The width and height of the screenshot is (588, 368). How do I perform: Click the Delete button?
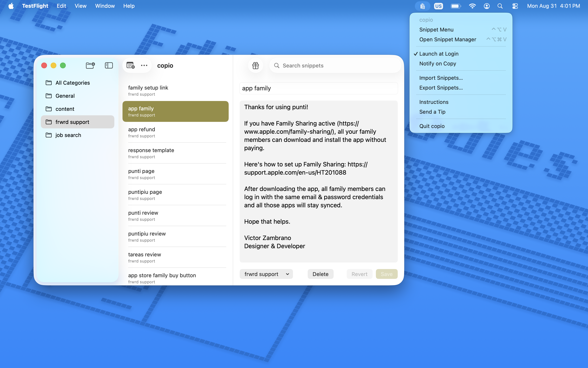(x=320, y=274)
